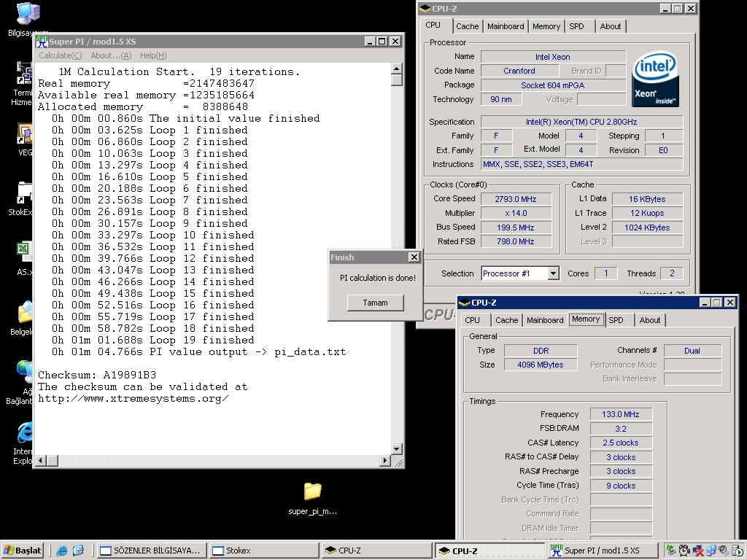Click the Socket 604 mPGA package field

click(x=553, y=85)
